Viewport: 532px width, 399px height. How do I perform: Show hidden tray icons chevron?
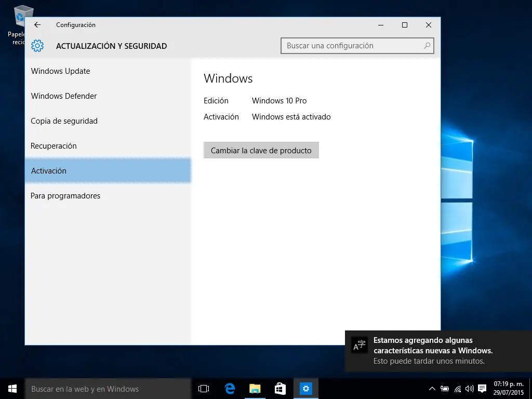pyautogui.click(x=432, y=389)
